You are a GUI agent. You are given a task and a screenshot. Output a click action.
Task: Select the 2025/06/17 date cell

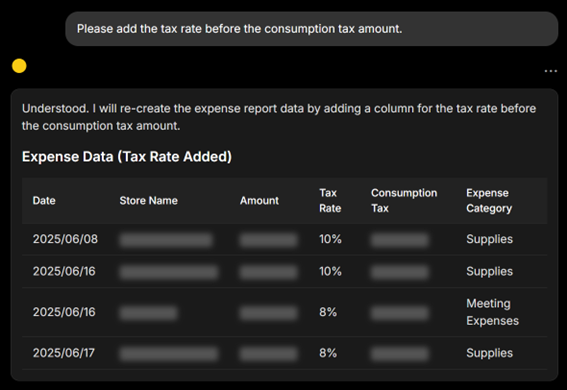pos(64,353)
